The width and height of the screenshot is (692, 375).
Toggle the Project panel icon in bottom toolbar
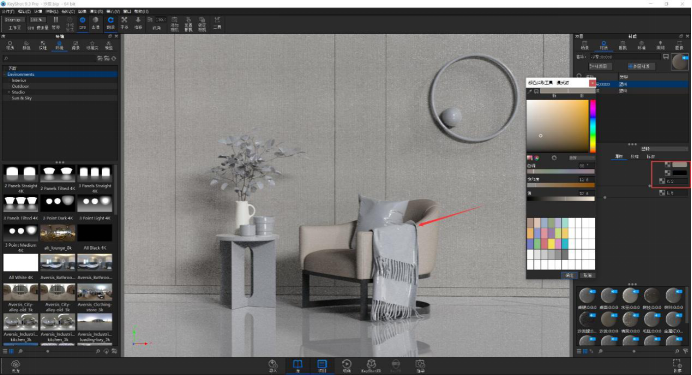322,366
